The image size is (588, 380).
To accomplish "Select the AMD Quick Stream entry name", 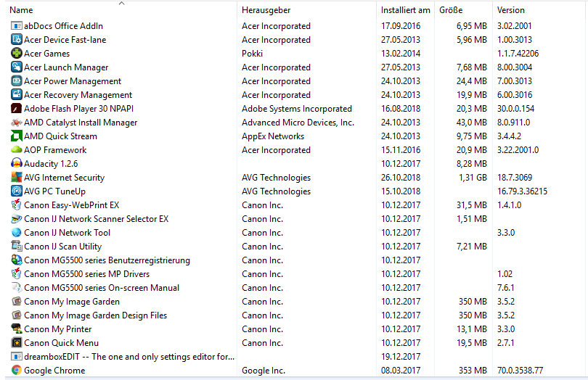I will [60, 136].
